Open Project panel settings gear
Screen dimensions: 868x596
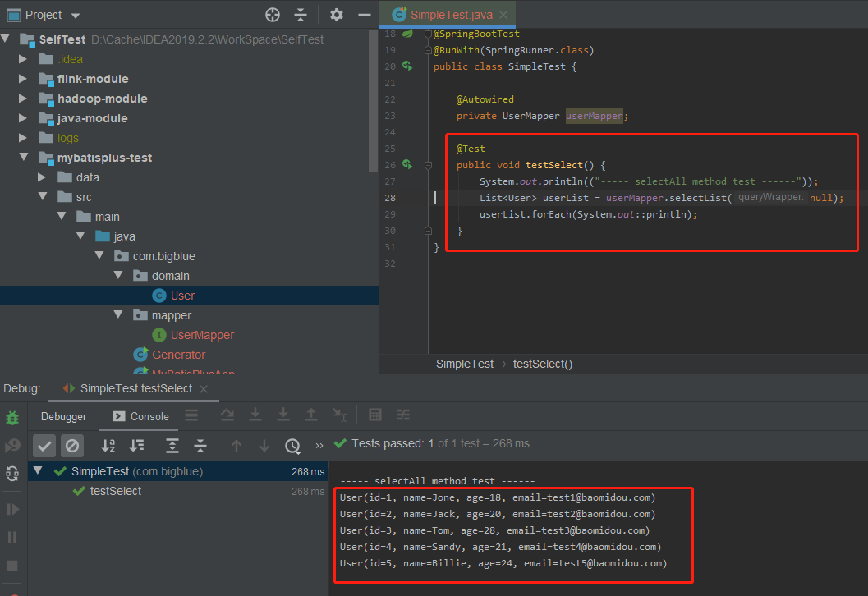pos(336,15)
